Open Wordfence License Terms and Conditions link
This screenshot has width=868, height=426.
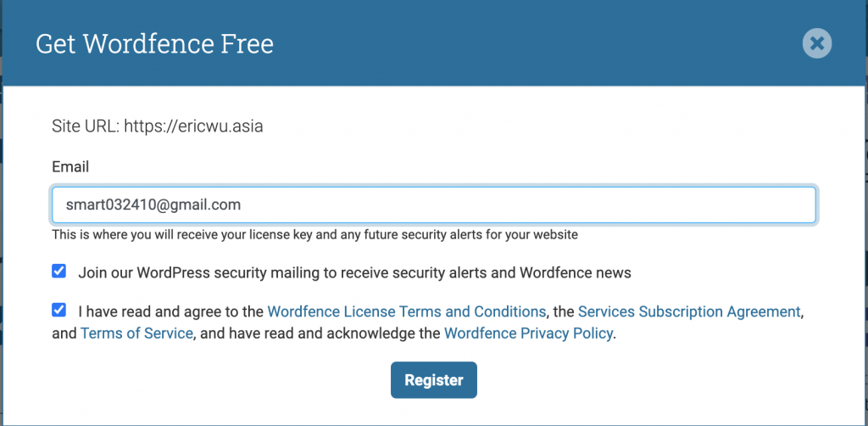pyautogui.click(x=406, y=312)
